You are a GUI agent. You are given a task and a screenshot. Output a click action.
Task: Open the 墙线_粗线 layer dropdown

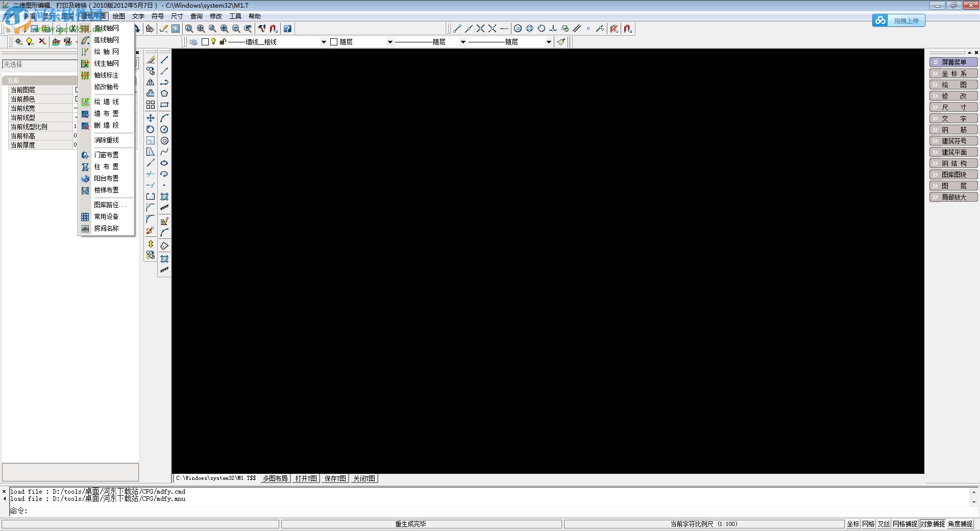pos(323,42)
